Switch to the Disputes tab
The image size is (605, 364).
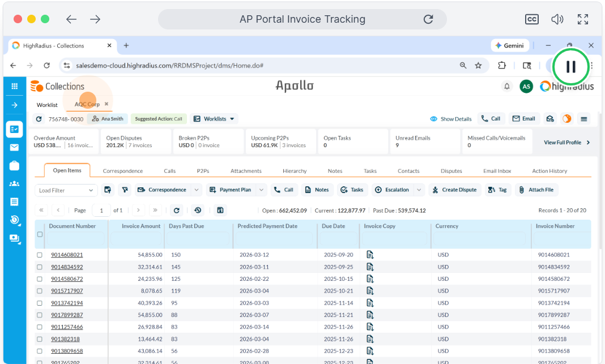pyautogui.click(x=451, y=170)
